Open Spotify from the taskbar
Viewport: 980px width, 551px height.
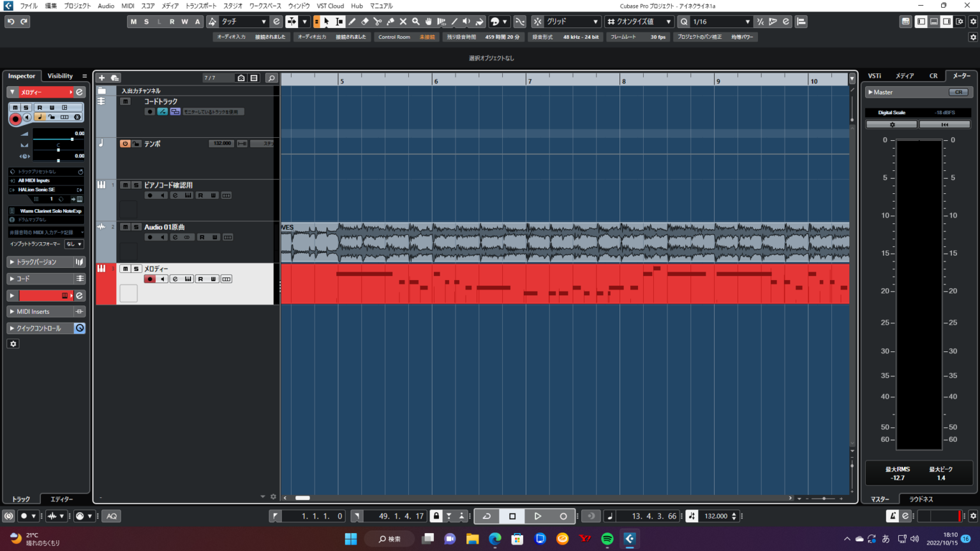(607, 539)
